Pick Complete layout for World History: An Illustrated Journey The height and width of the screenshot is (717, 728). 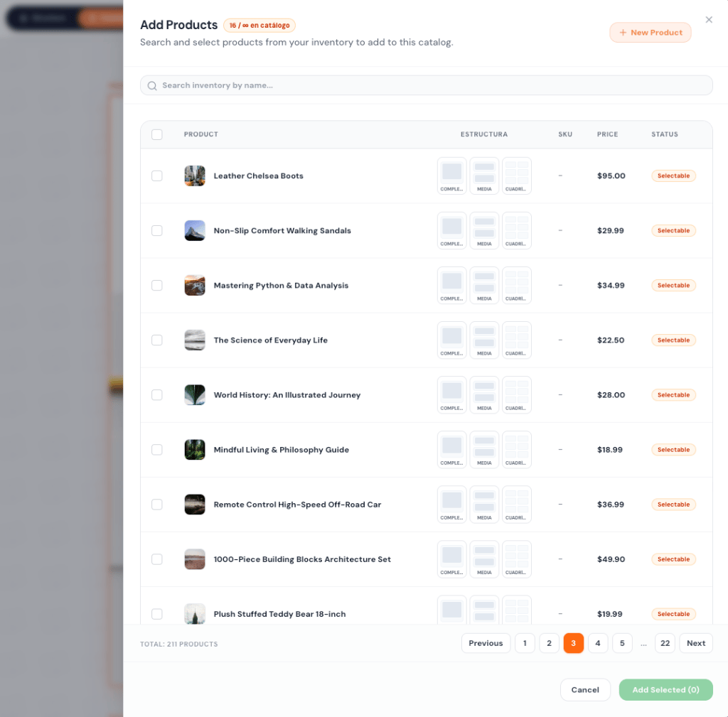coord(451,395)
